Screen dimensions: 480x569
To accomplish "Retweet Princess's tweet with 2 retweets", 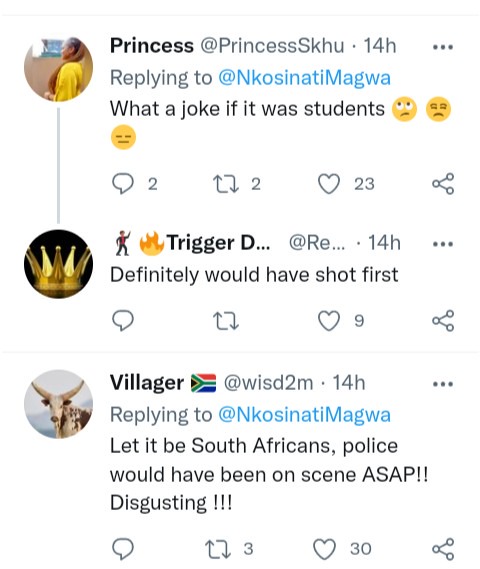I will click(x=226, y=184).
